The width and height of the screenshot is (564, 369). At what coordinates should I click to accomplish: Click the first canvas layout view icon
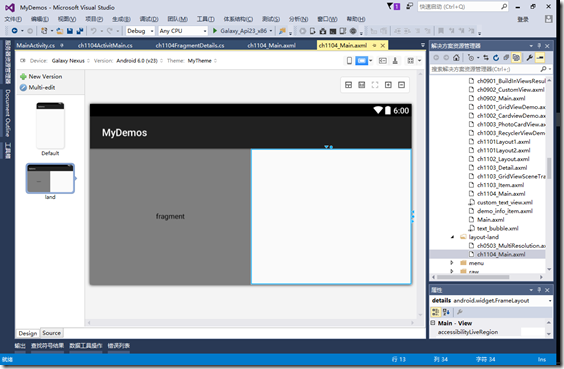(348, 85)
